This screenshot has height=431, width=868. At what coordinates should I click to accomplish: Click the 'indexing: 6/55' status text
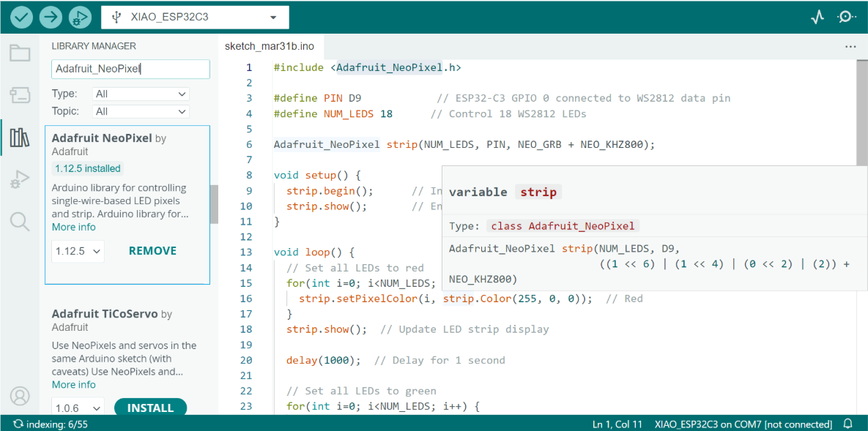click(58, 424)
